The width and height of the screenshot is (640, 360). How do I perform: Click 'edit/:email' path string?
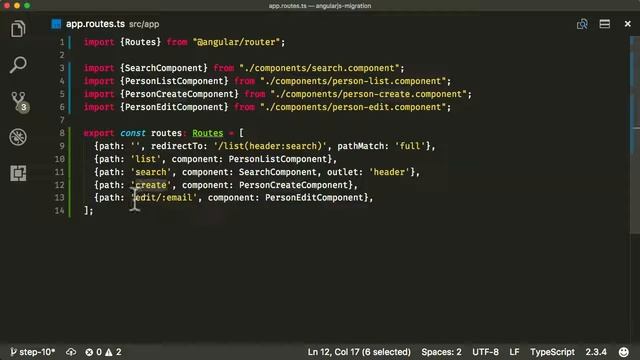pyautogui.click(x=164, y=198)
